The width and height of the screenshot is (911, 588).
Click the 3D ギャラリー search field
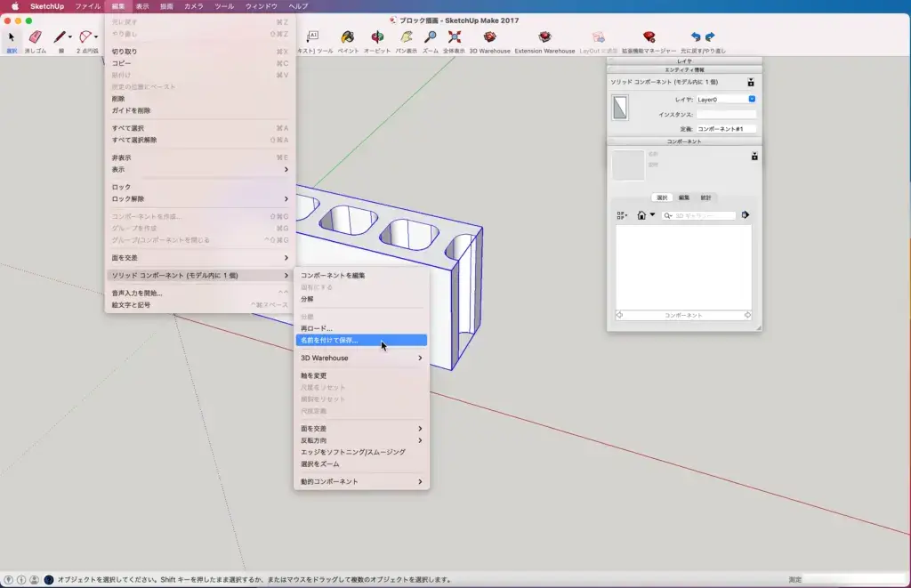(x=699, y=215)
